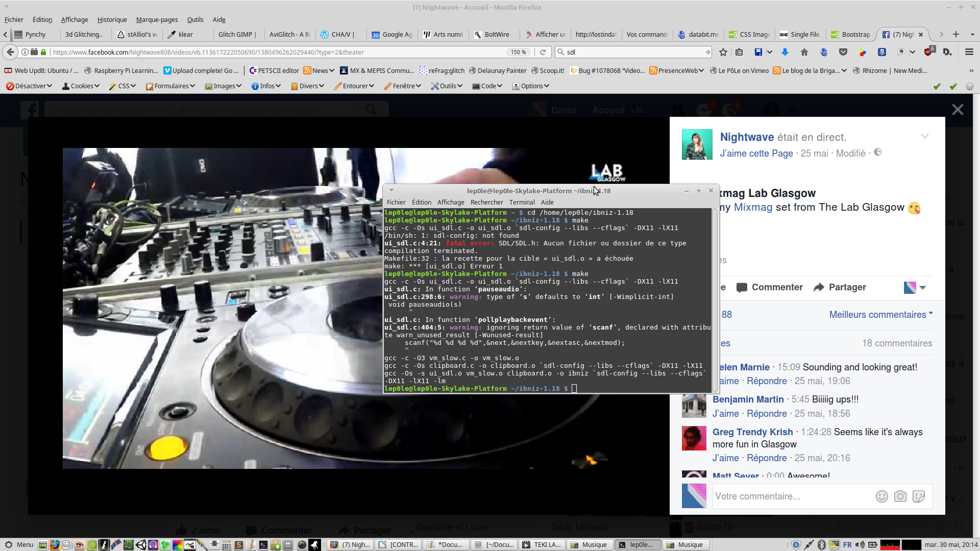Viewport: 980px width, 551px height.
Task: Open the terminal Rechercher menu
Action: tap(486, 202)
